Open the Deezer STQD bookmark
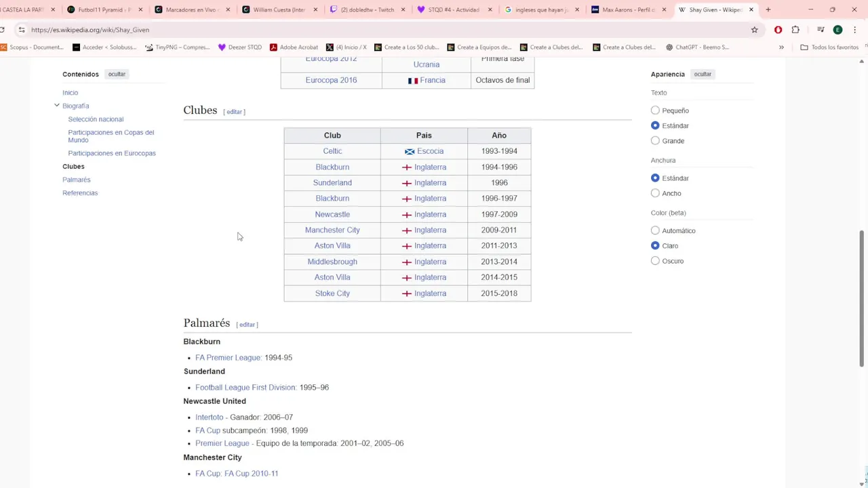 pos(240,47)
